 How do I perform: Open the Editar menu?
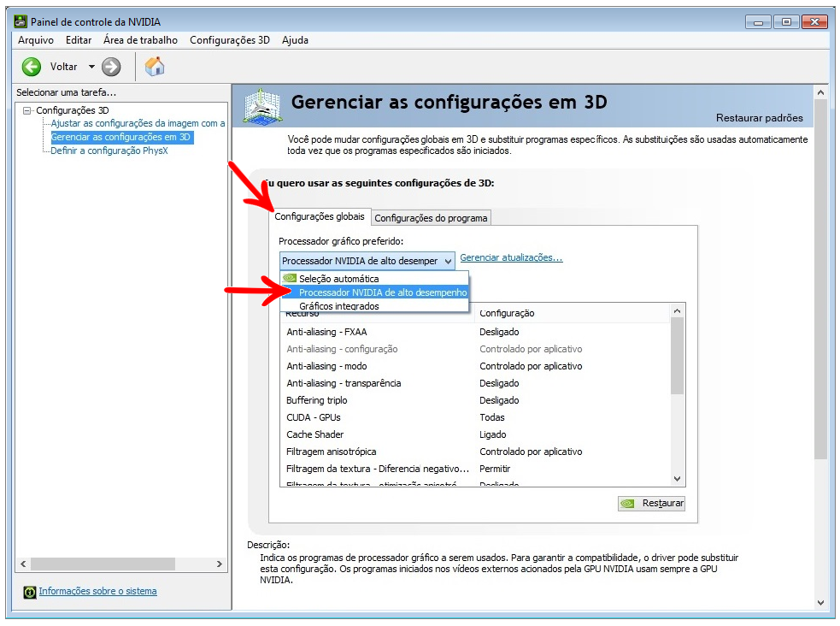(x=79, y=40)
